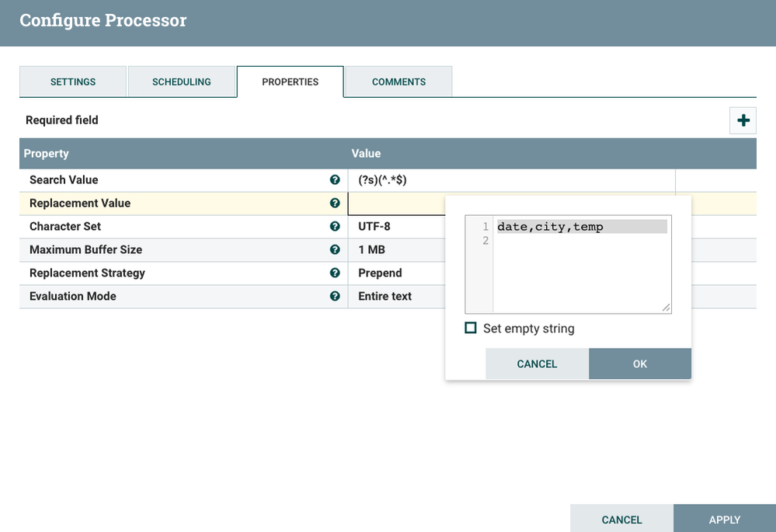This screenshot has height=532, width=776.
Task: Click the Replacement Strategy help icon
Action: tap(335, 273)
